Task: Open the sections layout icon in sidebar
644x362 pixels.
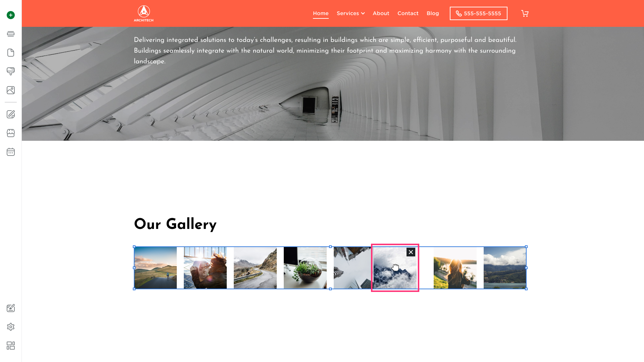Action: 11,34
